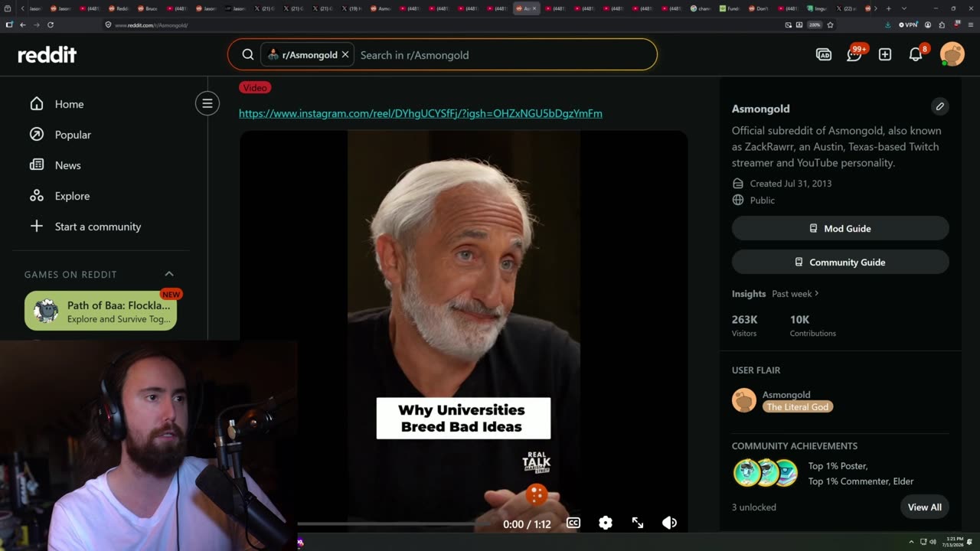Switch to the Imgur tab
980x551 pixels.
(818, 8)
